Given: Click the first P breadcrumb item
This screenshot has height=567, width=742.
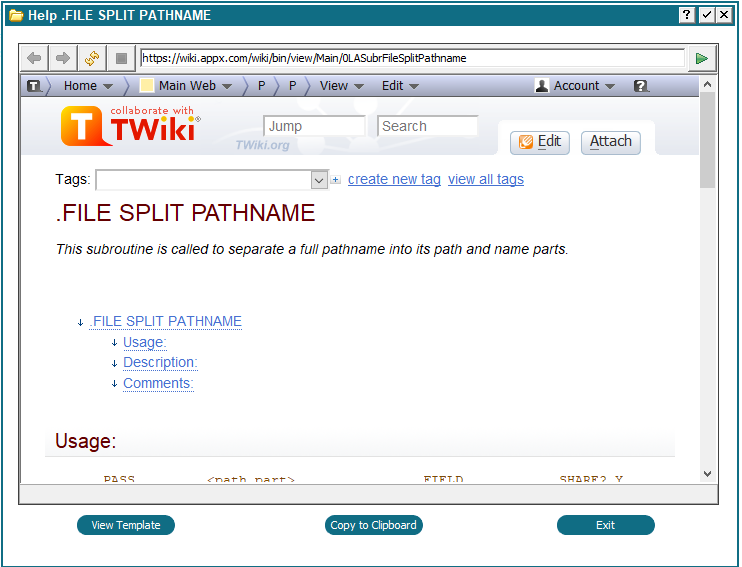Looking at the screenshot, I should pos(261,86).
